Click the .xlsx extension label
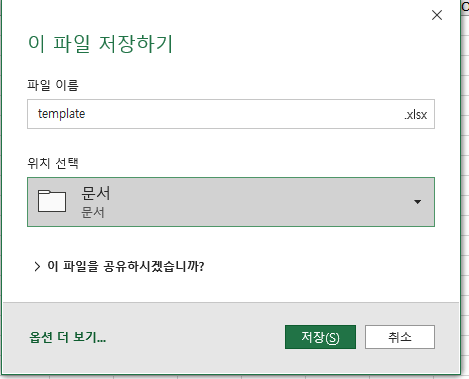 [x=415, y=115]
